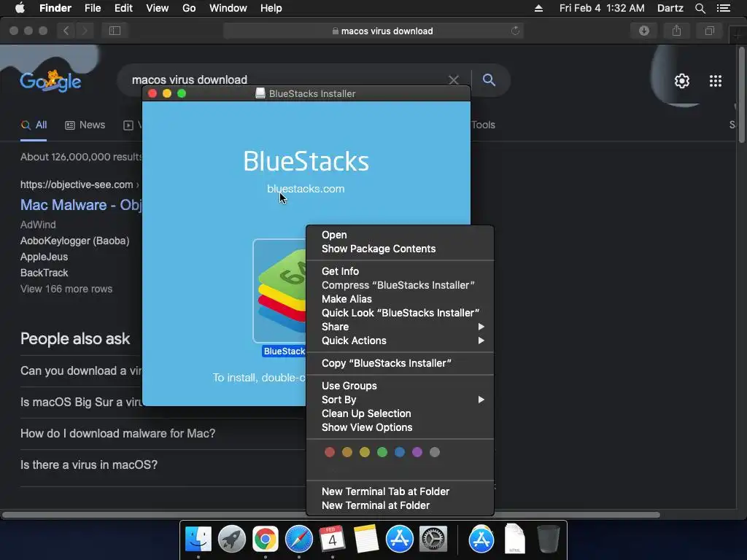
Task: Open the Mac Malware result link
Action: coord(81,205)
